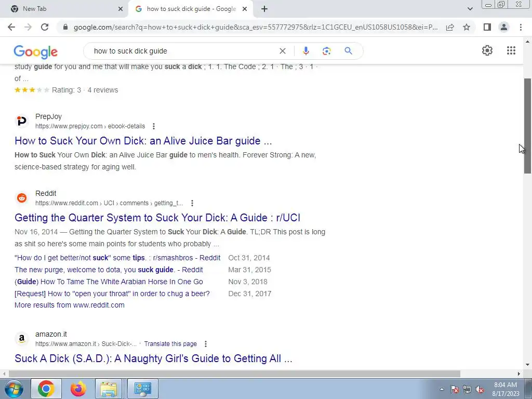
Task: Launch Firefox from the taskbar
Action: click(78, 389)
